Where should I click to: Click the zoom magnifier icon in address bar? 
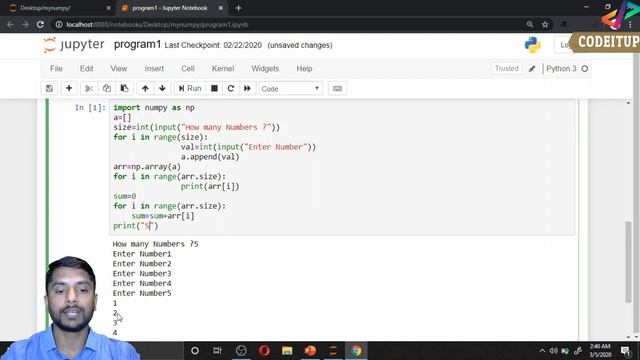coord(530,24)
